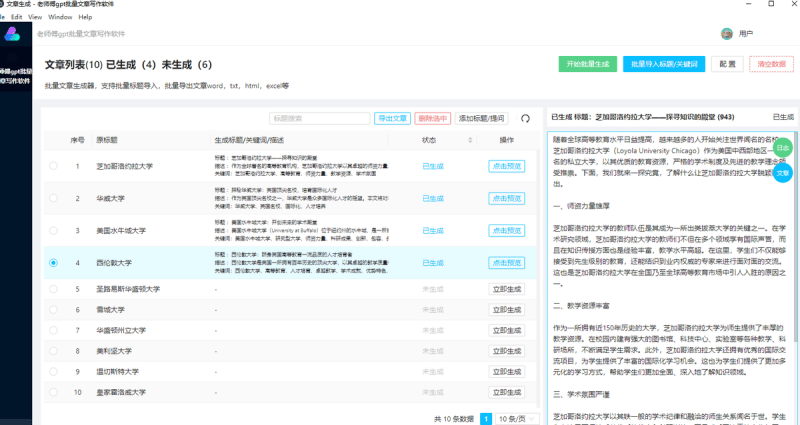Screen dimensions: 800x425
Task: Click the 添加标题/提问 button
Action: [x=482, y=118]
